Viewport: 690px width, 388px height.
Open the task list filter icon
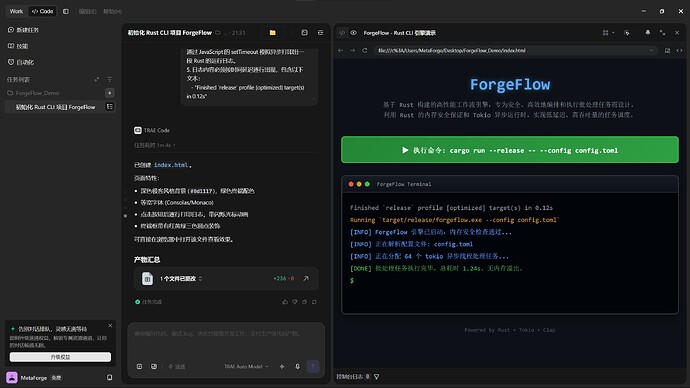pyautogui.click(x=110, y=80)
